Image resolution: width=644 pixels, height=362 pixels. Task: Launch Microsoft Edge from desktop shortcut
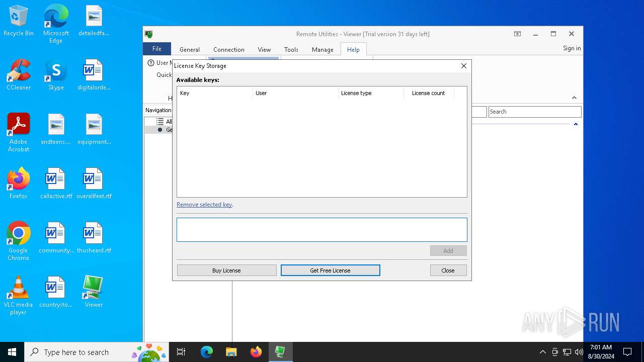(56, 24)
